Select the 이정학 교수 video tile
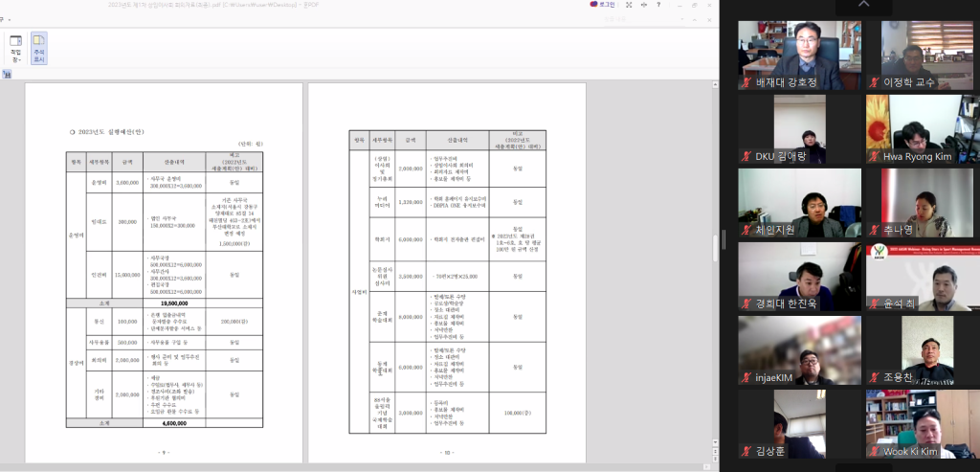This screenshot has height=472, width=980. (922, 55)
